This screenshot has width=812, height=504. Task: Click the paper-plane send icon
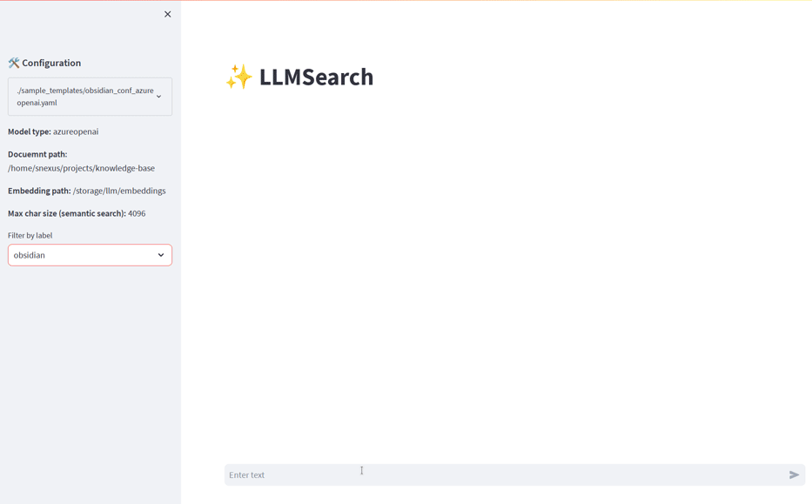tap(793, 475)
